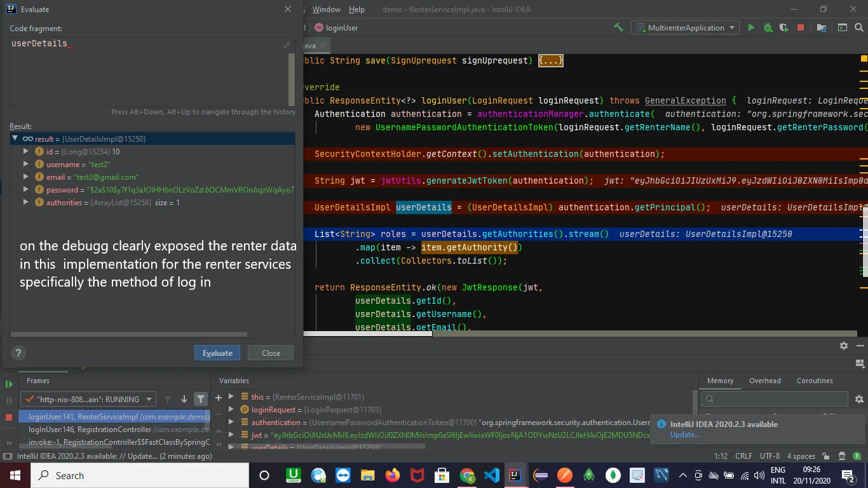Screen dimensions: 868x488
Task: Click the Close button in Evaluate dialog
Action: tap(271, 353)
